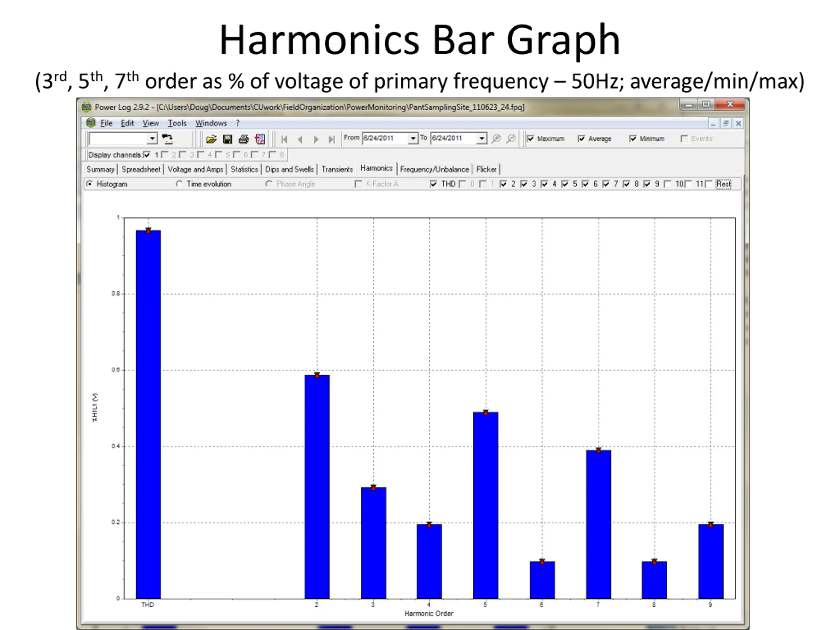Switch to the Transients tab
840x630 pixels.
click(x=337, y=169)
